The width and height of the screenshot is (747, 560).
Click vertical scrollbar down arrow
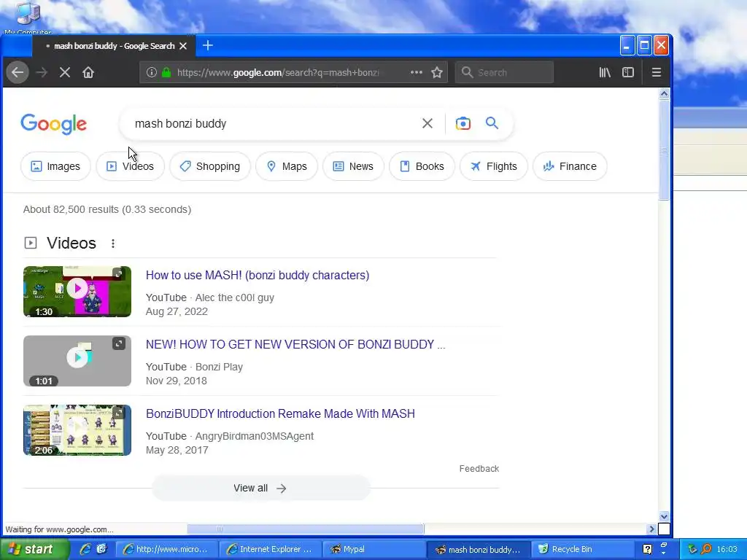pyautogui.click(x=664, y=516)
